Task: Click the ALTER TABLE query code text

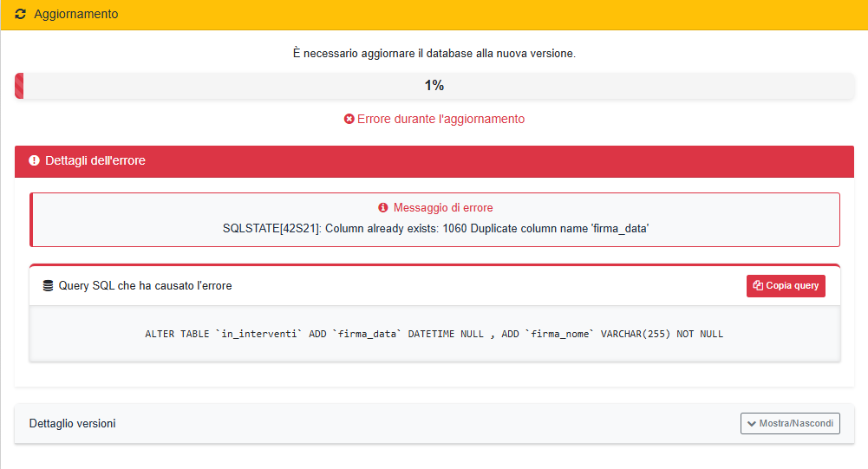Action: coord(434,334)
